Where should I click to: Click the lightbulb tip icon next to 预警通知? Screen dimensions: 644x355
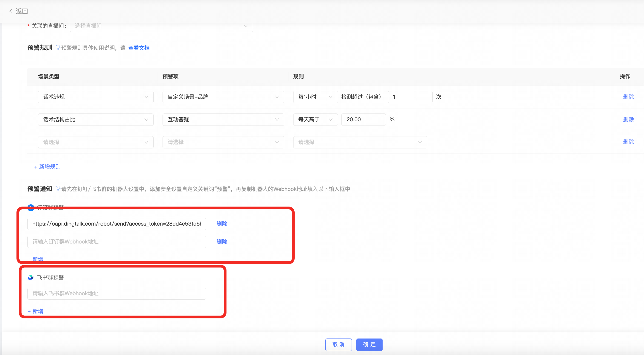(x=58, y=189)
